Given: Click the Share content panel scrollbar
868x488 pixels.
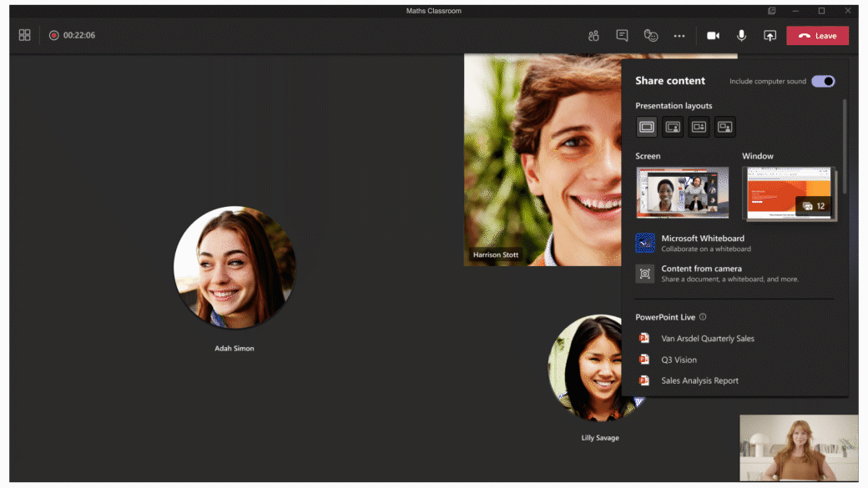Looking at the screenshot, I should coord(844,146).
